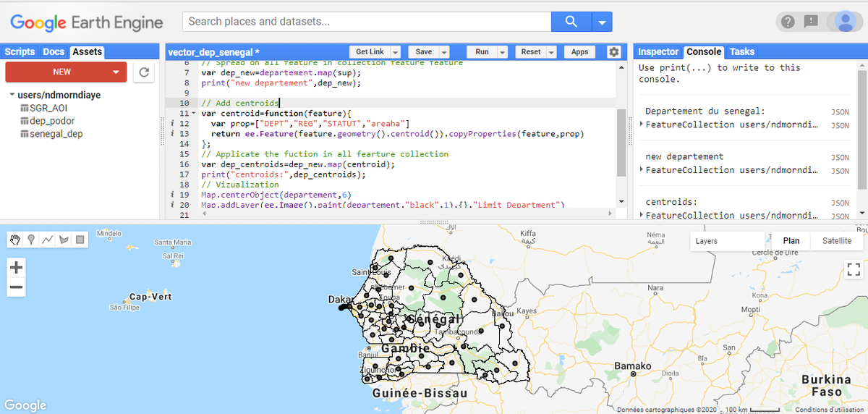The height and width of the screenshot is (414, 868).
Task: Open the NEW asset dropdown
Action: click(x=116, y=72)
